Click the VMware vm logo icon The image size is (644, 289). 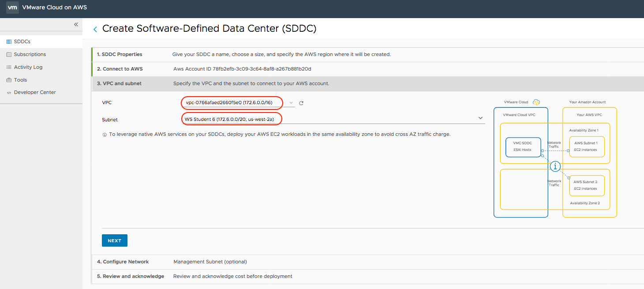[x=12, y=8]
